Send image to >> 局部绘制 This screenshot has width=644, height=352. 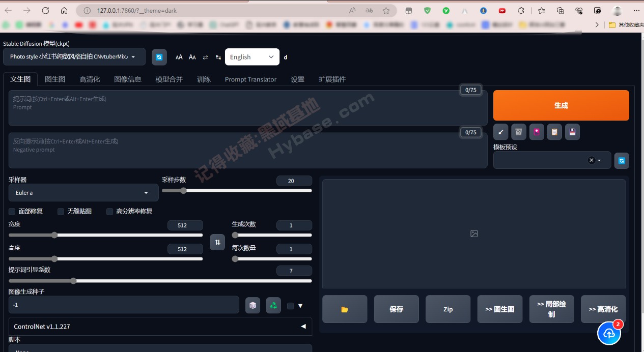tap(551, 309)
